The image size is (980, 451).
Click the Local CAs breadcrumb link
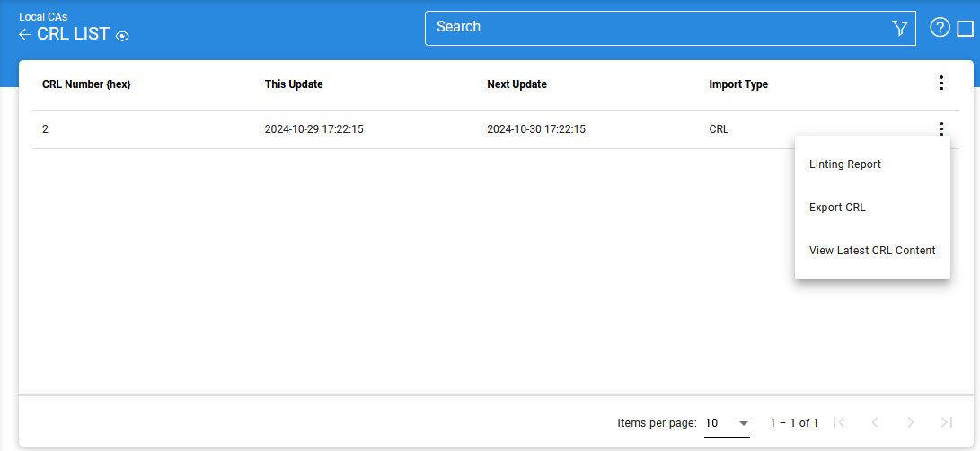tap(43, 16)
